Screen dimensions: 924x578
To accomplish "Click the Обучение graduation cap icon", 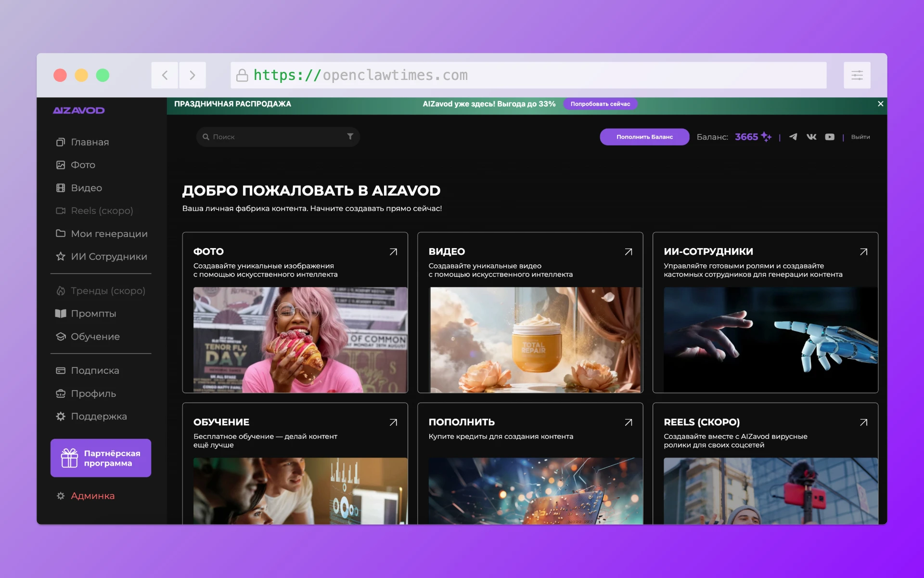I will coord(61,336).
